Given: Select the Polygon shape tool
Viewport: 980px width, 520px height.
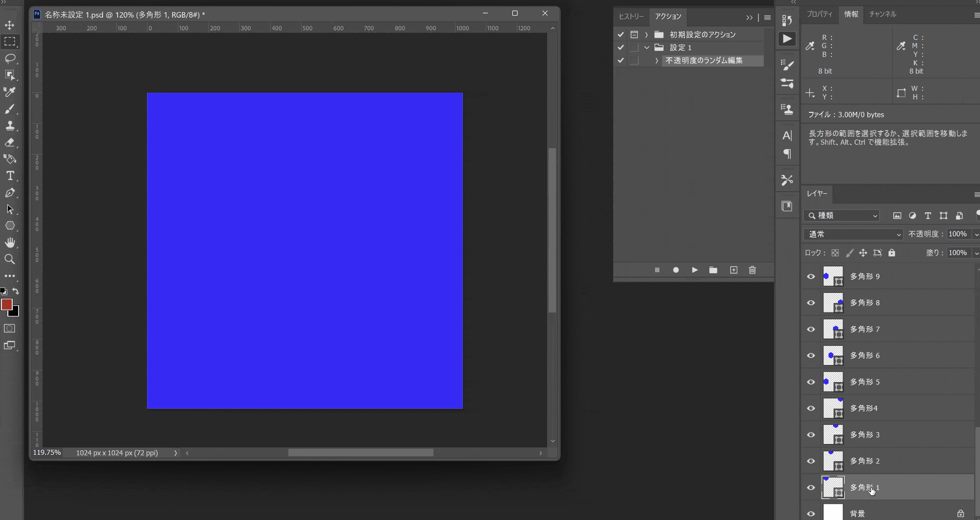Looking at the screenshot, I should coord(10,226).
